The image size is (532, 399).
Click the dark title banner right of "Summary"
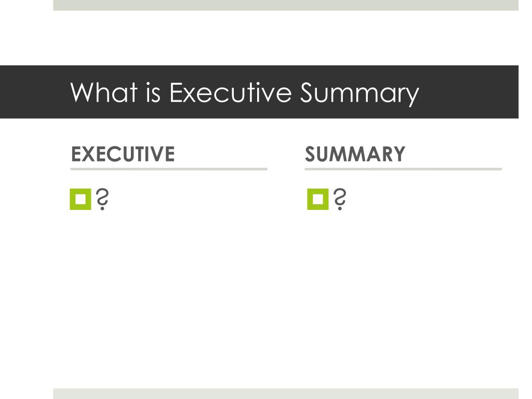pyautogui.click(x=469, y=92)
